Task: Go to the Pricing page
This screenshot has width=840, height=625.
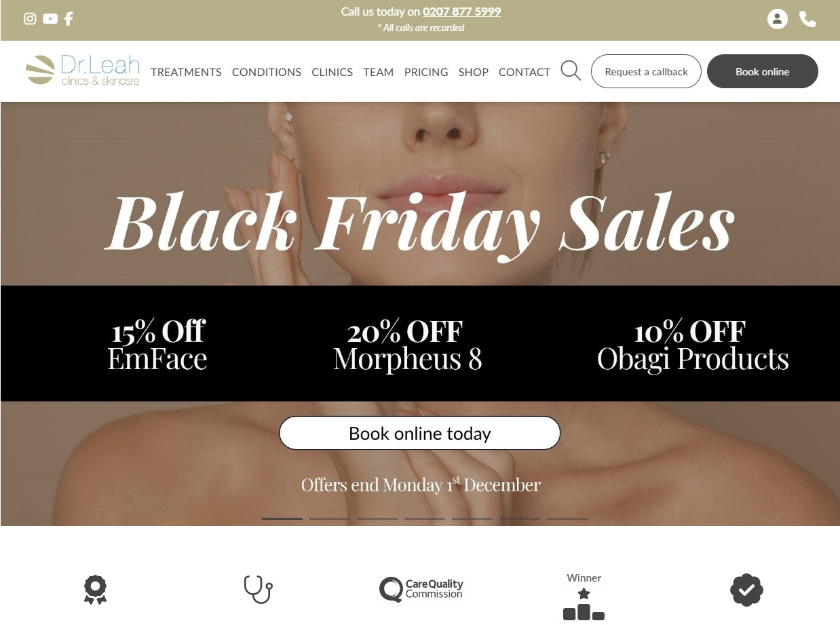Action: (426, 72)
